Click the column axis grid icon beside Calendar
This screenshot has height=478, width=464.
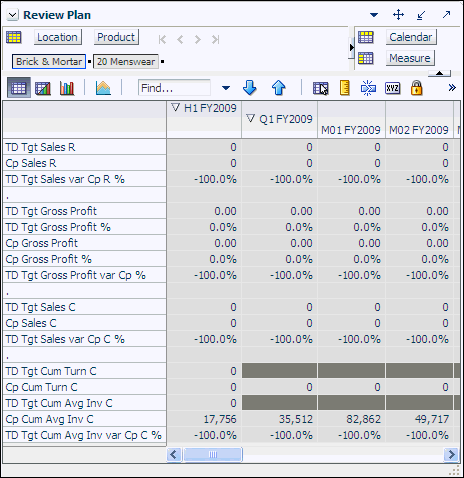(366, 37)
